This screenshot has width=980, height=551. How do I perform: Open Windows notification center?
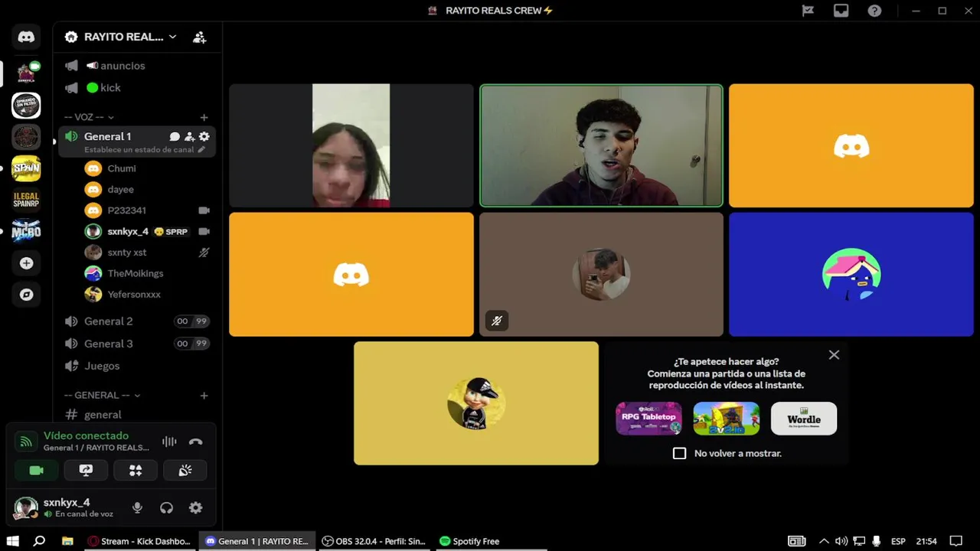click(956, 541)
